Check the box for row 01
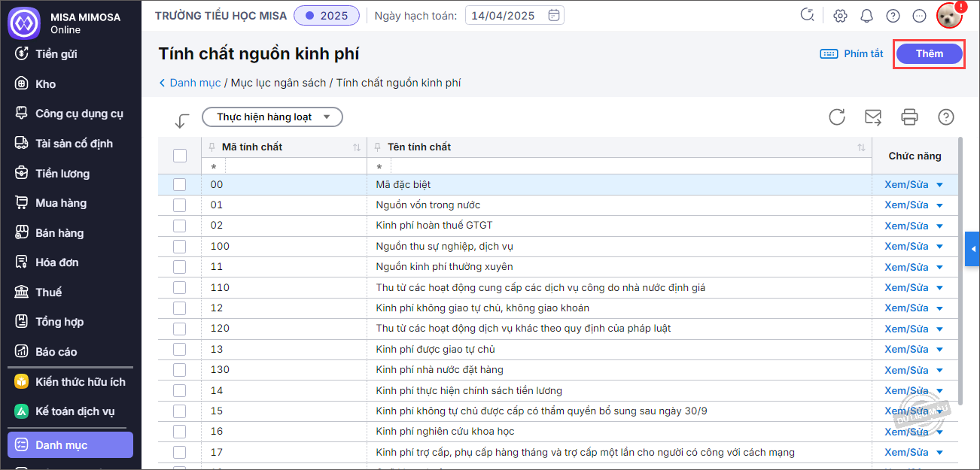 (x=180, y=205)
